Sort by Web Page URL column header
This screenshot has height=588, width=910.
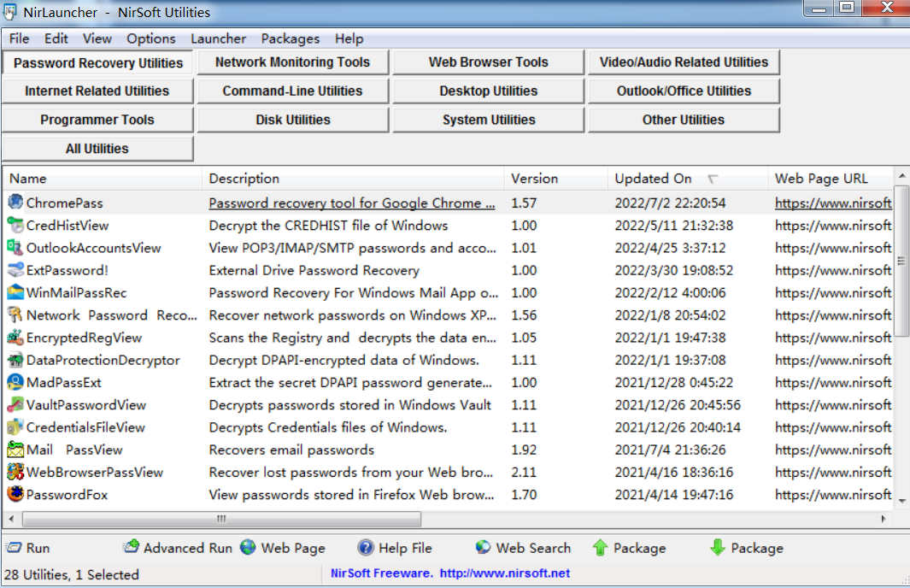pyautogui.click(x=831, y=179)
